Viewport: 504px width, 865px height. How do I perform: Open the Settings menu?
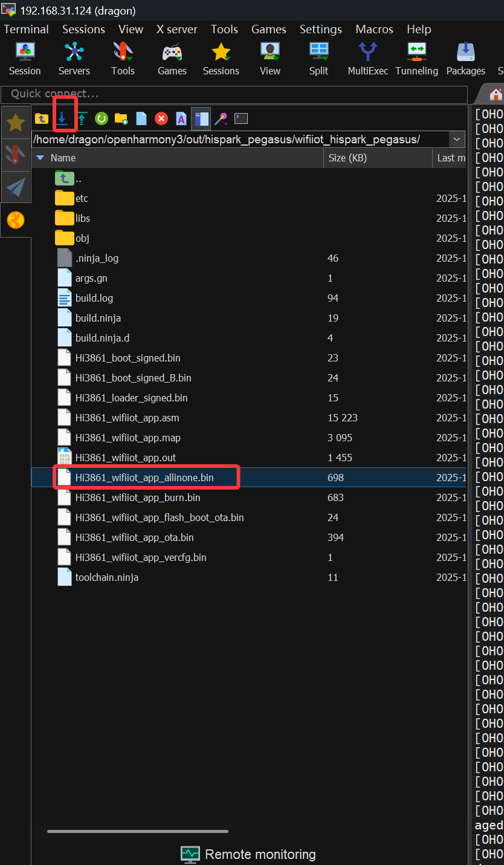tap(321, 29)
